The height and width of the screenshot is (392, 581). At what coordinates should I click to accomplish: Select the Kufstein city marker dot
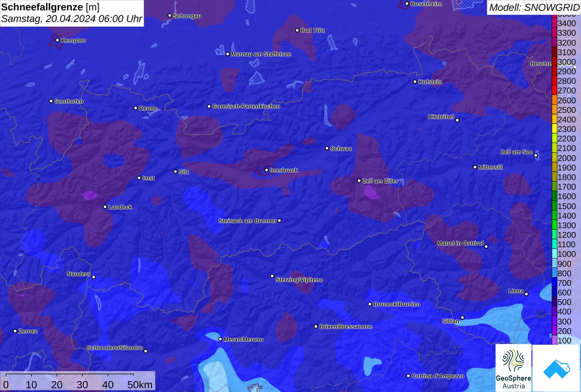pyautogui.click(x=415, y=82)
